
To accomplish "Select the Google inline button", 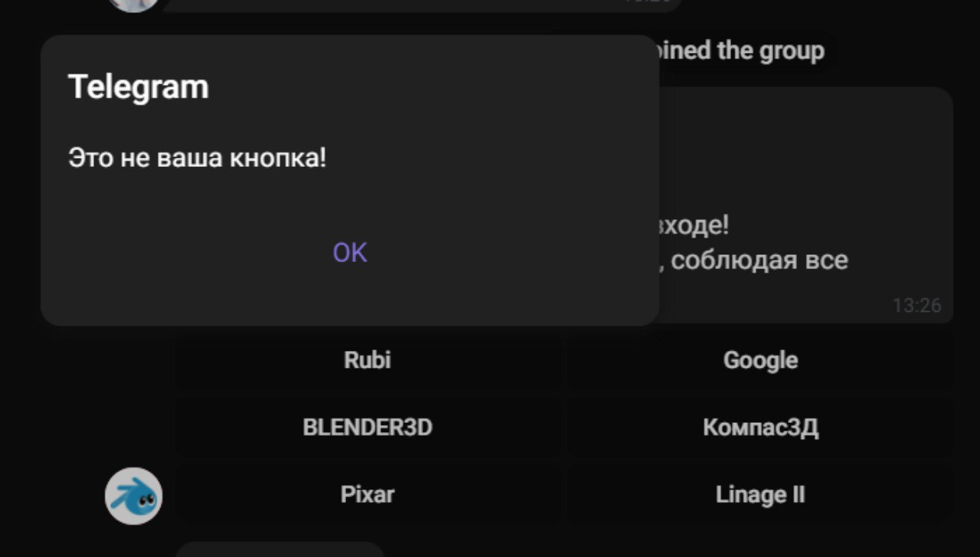I will pos(760,360).
